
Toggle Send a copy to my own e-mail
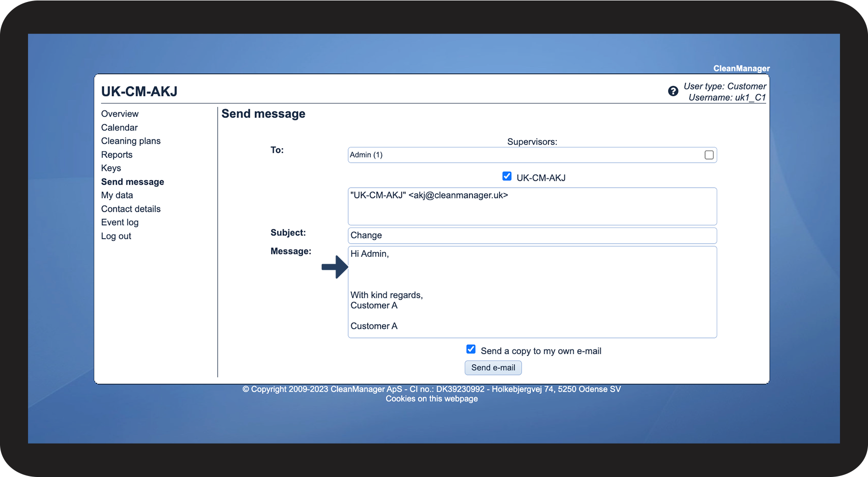click(471, 349)
